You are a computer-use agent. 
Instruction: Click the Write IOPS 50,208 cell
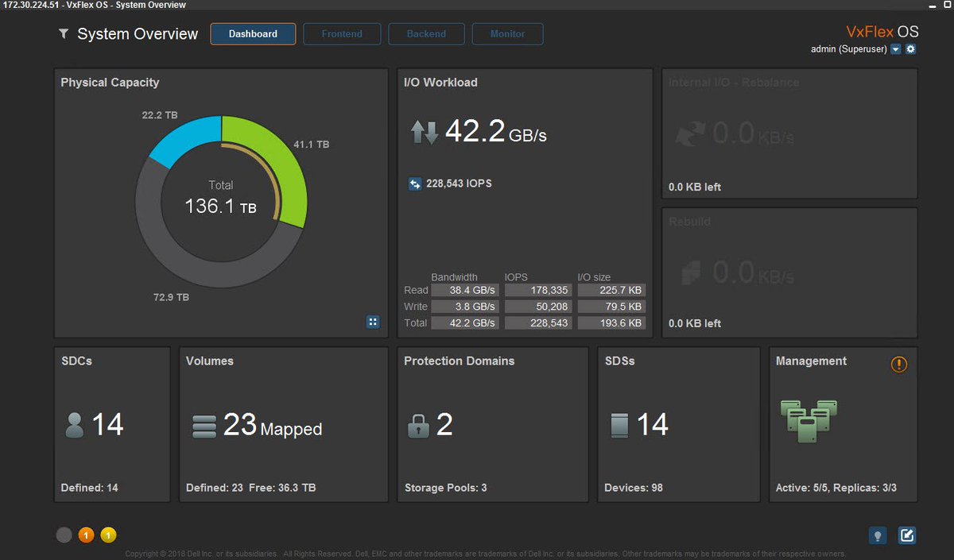coord(538,307)
